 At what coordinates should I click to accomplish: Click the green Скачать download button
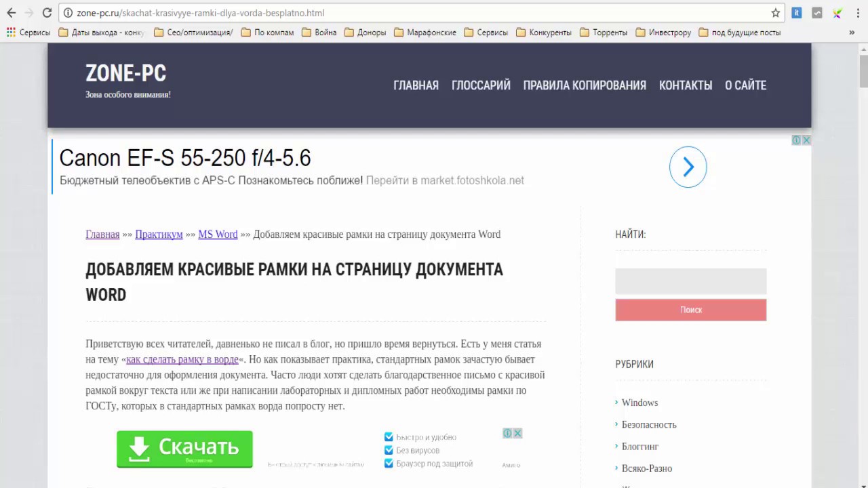click(x=184, y=449)
